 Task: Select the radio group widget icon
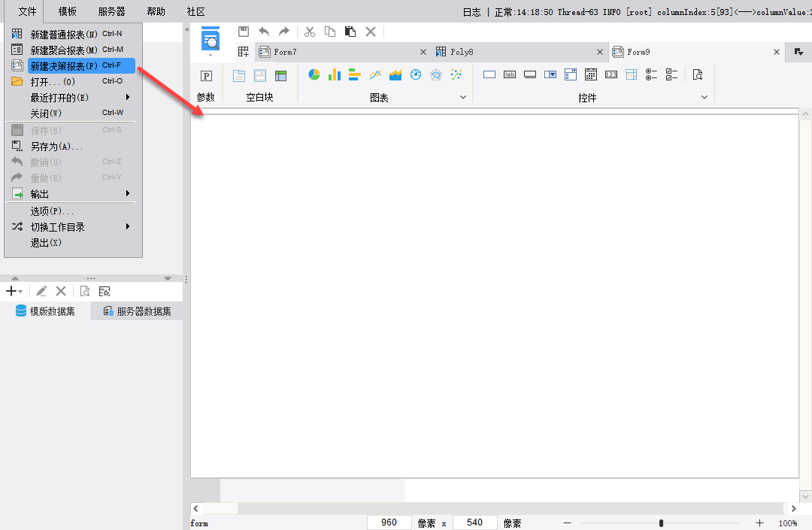(x=651, y=75)
